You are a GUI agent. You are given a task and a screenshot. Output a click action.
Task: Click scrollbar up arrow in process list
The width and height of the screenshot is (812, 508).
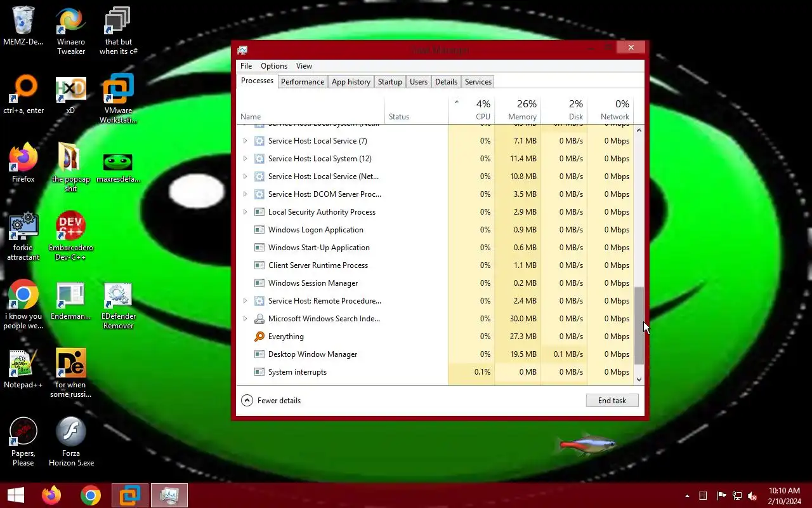coord(639,130)
